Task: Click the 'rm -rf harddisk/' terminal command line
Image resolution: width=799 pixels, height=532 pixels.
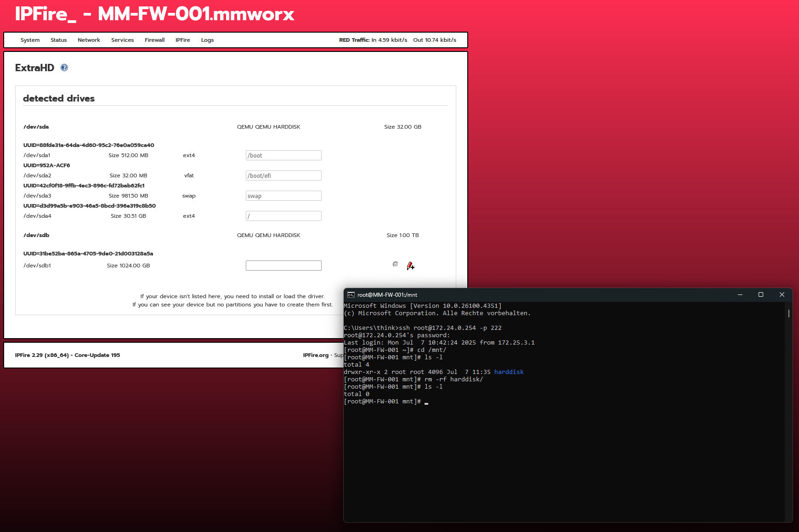Action: pyautogui.click(x=414, y=379)
